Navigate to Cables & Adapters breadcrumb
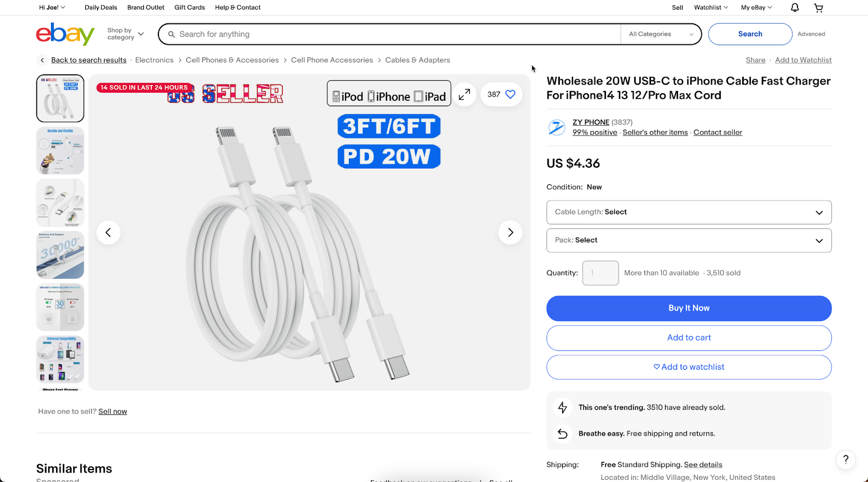This screenshot has height=482, width=868. (417, 60)
